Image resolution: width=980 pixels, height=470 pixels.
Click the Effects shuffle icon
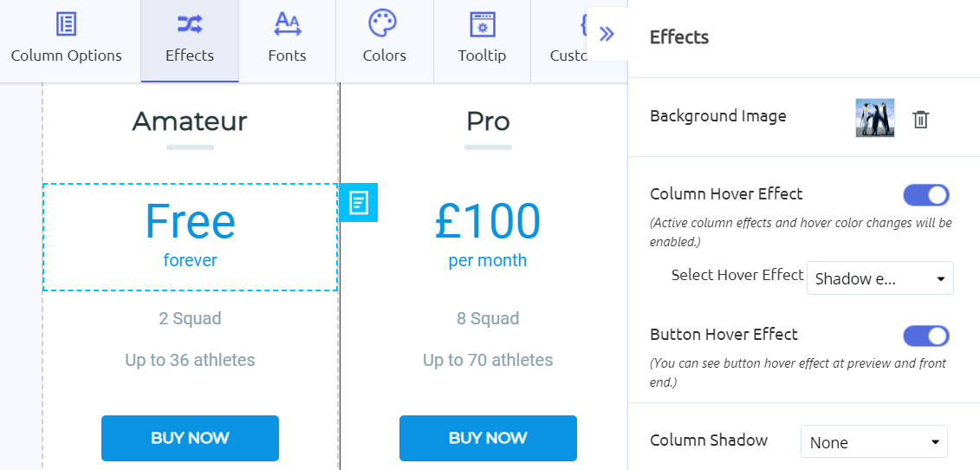coord(190,25)
